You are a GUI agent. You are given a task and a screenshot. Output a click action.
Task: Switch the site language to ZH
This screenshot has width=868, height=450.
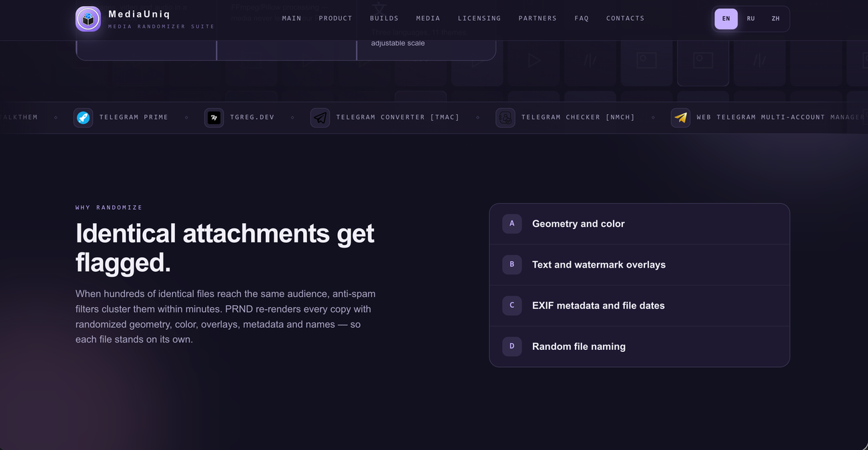776,19
